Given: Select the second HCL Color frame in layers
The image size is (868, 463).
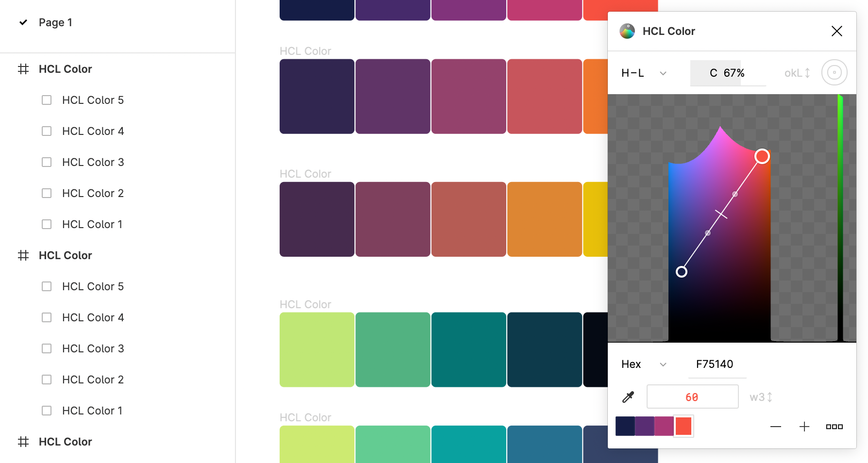Looking at the screenshot, I should coord(65,255).
